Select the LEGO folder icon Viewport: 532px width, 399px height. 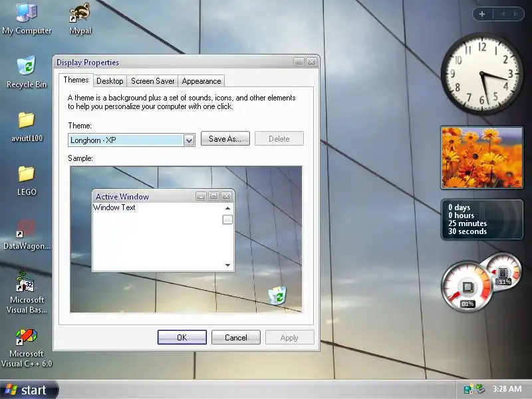pos(27,180)
